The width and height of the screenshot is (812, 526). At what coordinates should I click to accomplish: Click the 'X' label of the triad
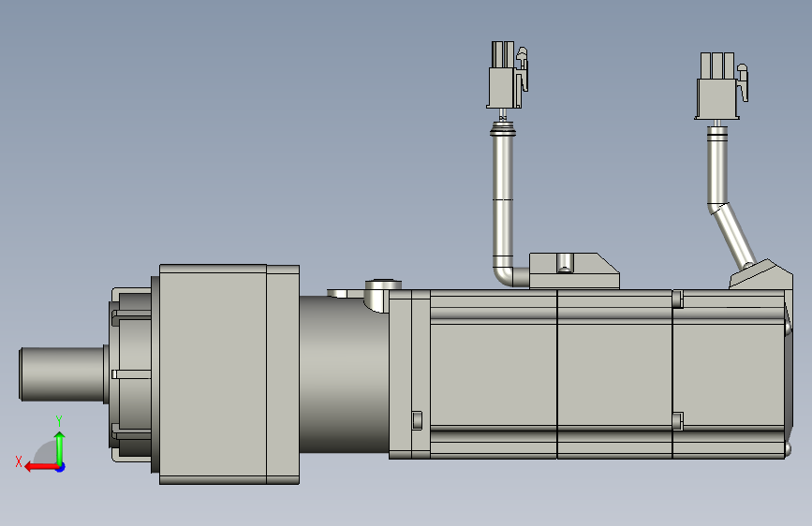(x=19, y=461)
